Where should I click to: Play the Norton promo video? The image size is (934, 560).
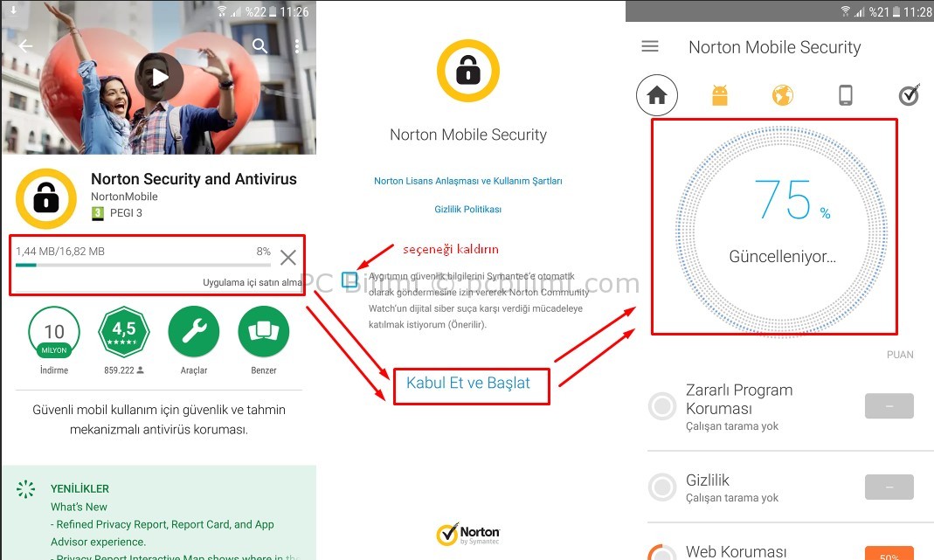click(x=159, y=77)
